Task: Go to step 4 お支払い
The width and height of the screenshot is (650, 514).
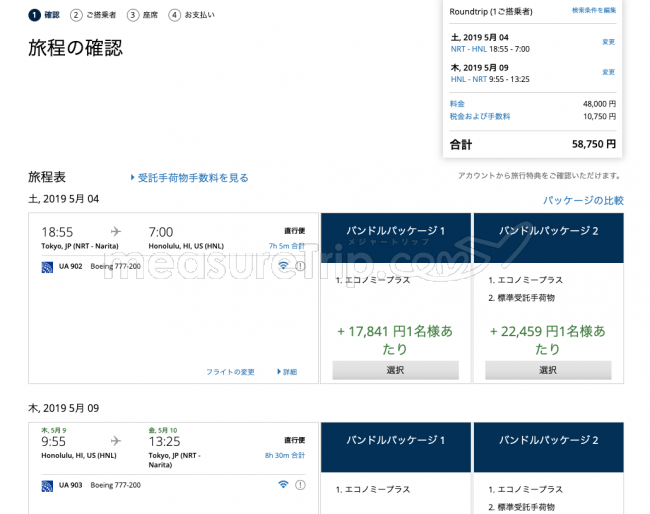Action: (x=192, y=15)
